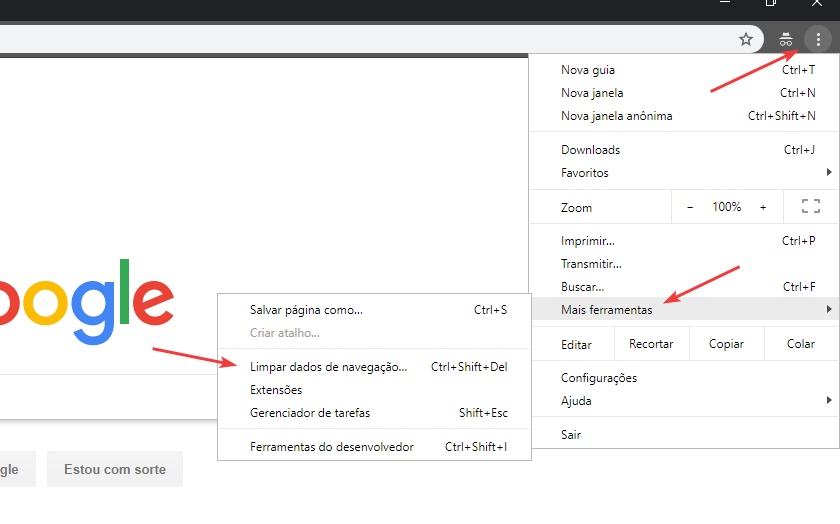Bookmark this page with the star icon
The width and height of the screenshot is (840, 524).
click(746, 39)
